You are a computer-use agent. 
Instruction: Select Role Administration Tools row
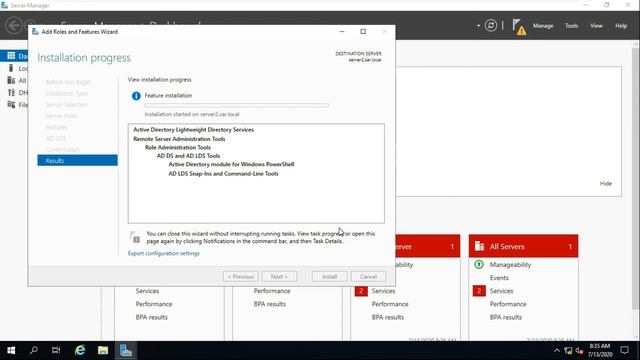(178, 147)
